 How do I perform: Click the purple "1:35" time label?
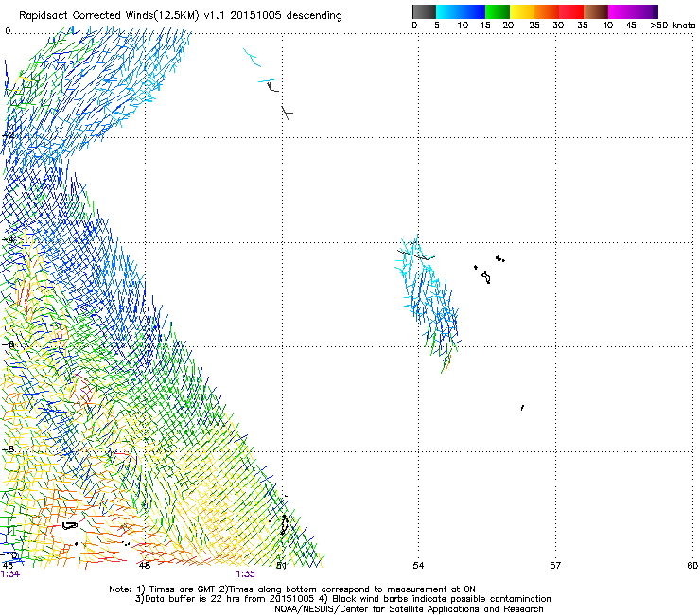coord(246,574)
